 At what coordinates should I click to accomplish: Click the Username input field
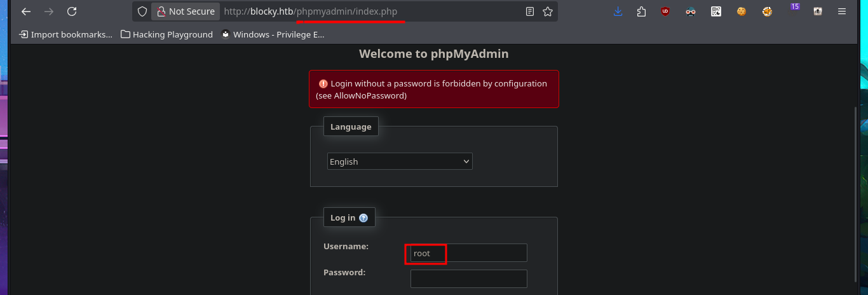coord(468,253)
